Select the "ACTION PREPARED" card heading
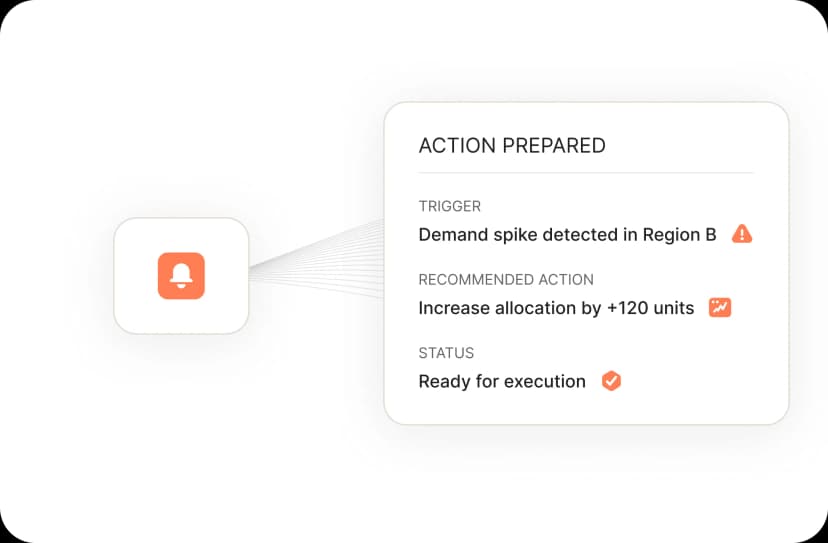The height and width of the screenshot is (543, 828). coord(511,145)
